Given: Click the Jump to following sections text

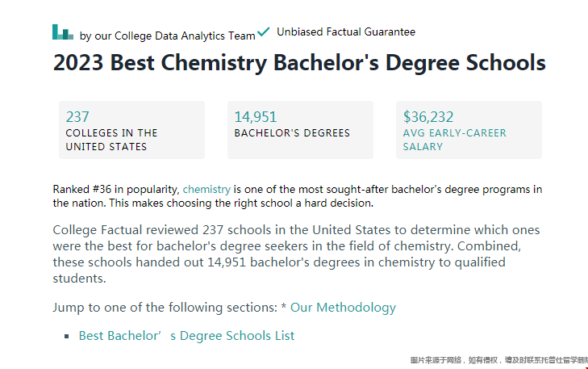Looking at the screenshot, I should tap(165, 308).
